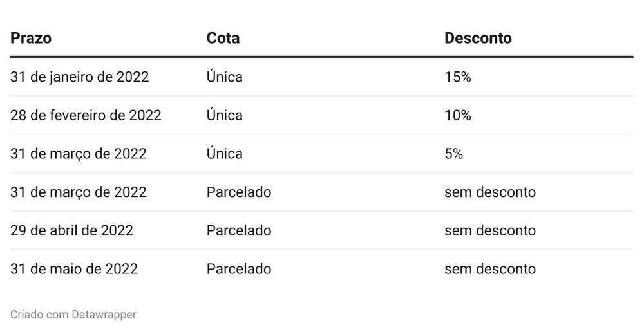This screenshot has width=644, height=332.
Task: Click Única in the 28 de fevereiro row
Action: pyautogui.click(x=225, y=116)
